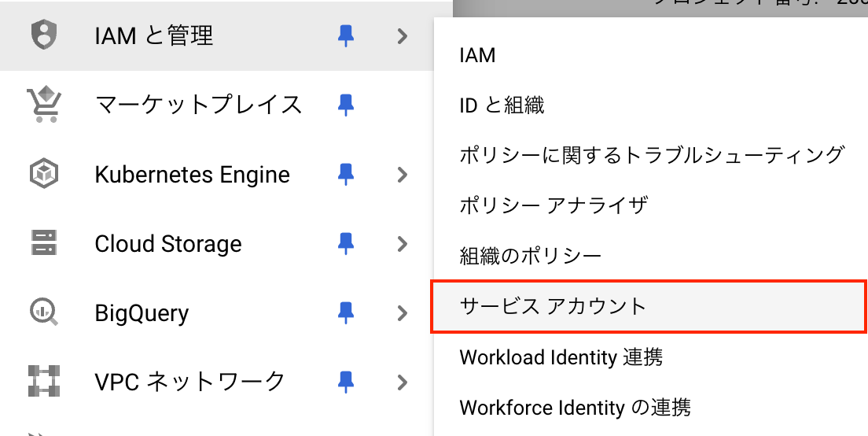Open 組織のポリシー menu entry
Image resolution: width=868 pixels, height=436 pixels.
tap(530, 256)
